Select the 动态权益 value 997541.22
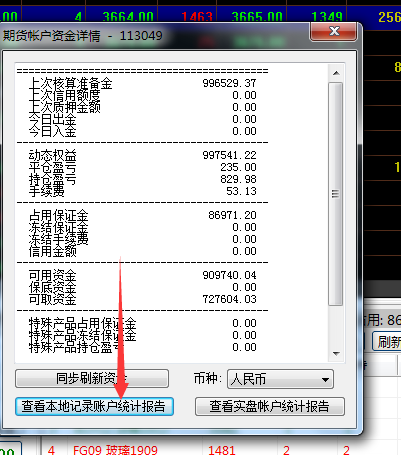The width and height of the screenshot is (401, 455). 229,155
